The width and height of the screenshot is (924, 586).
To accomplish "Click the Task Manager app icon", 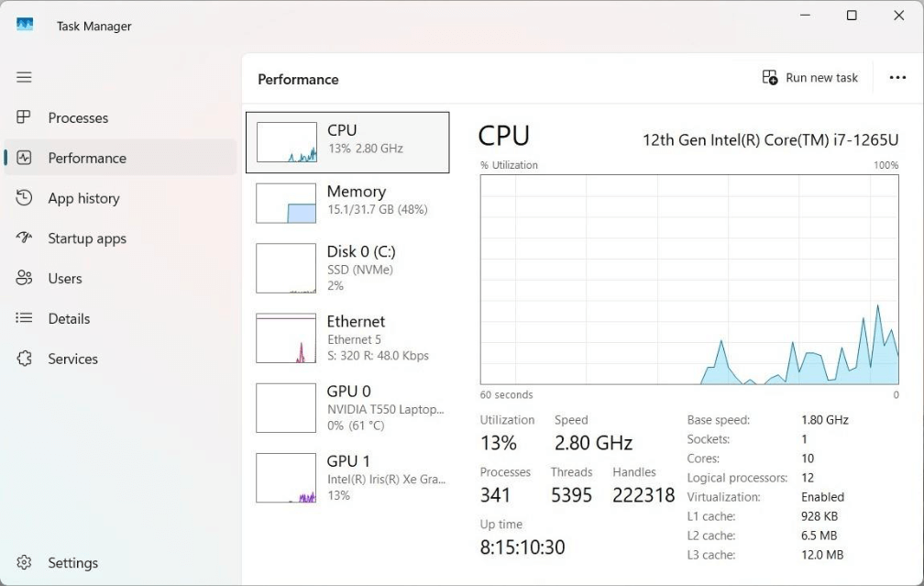I will (x=25, y=25).
